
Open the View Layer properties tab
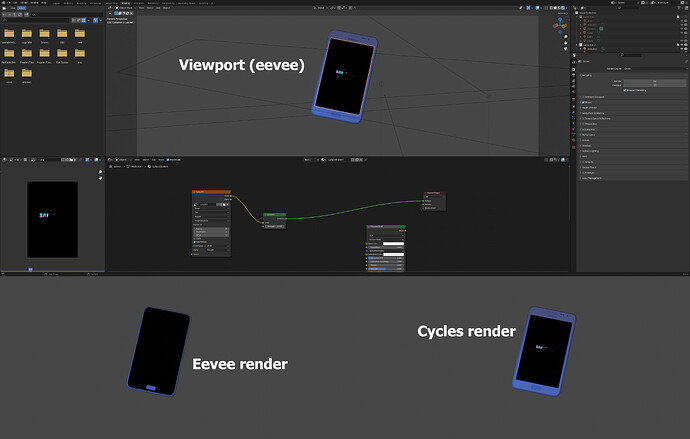click(573, 80)
